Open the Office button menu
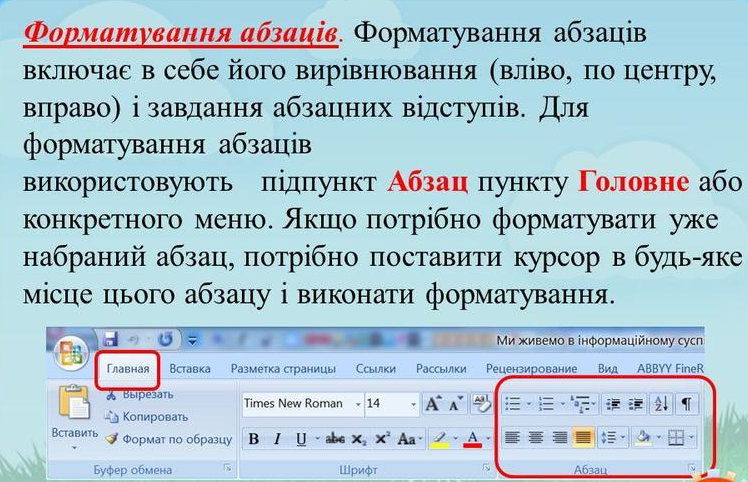The height and width of the screenshot is (482, 748). tap(71, 354)
